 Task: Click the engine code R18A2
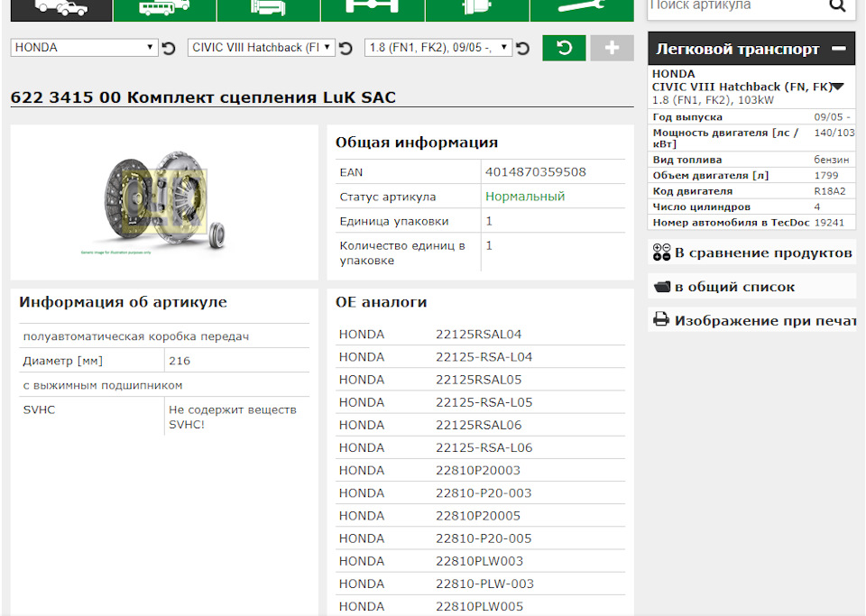[830, 191]
